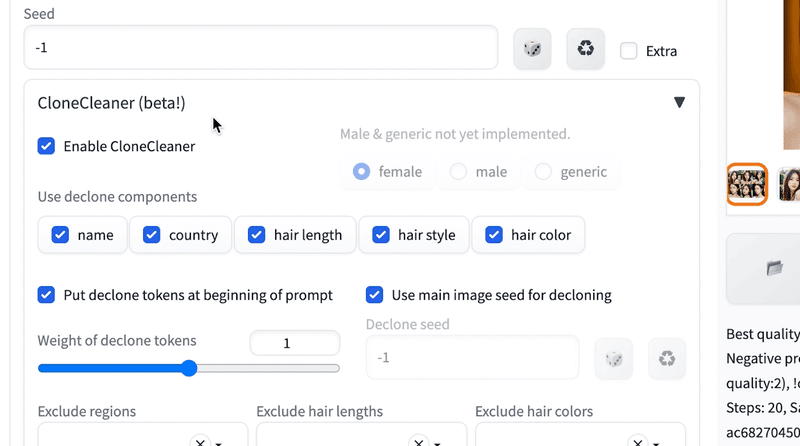Toggle the Extra seed checkbox
This screenshot has height=446, width=800.
point(629,51)
